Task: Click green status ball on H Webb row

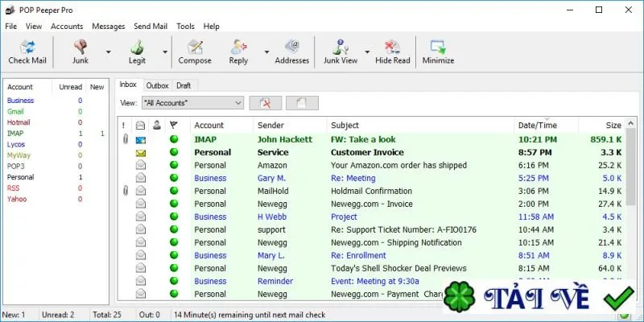Action: [174, 217]
